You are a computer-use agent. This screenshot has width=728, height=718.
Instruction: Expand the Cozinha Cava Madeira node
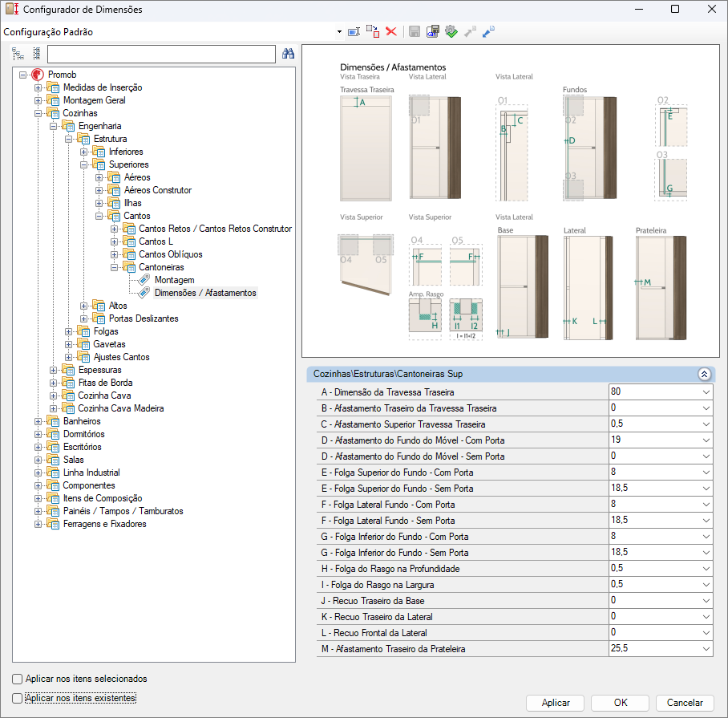coord(54,408)
